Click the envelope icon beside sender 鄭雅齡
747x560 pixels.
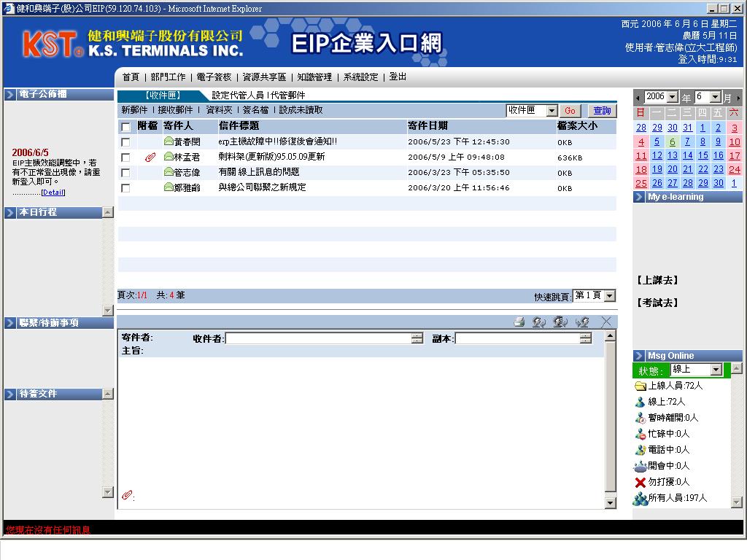pos(169,187)
